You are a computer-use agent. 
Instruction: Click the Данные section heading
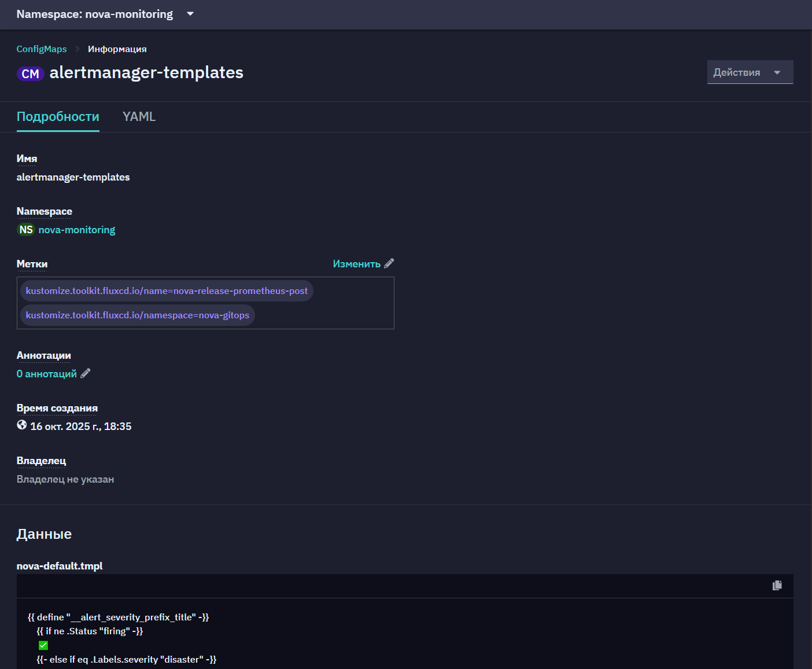[x=44, y=534]
